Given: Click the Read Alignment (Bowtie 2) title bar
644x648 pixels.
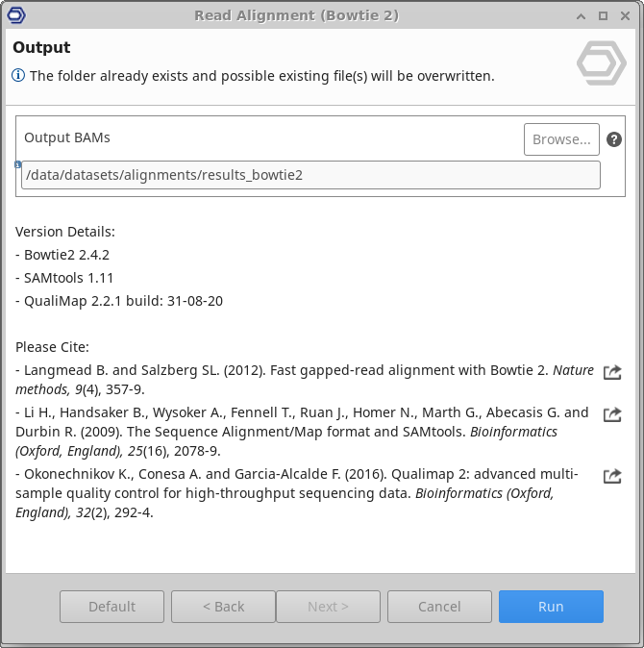Looking at the screenshot, I should click(x=296, y=15).
